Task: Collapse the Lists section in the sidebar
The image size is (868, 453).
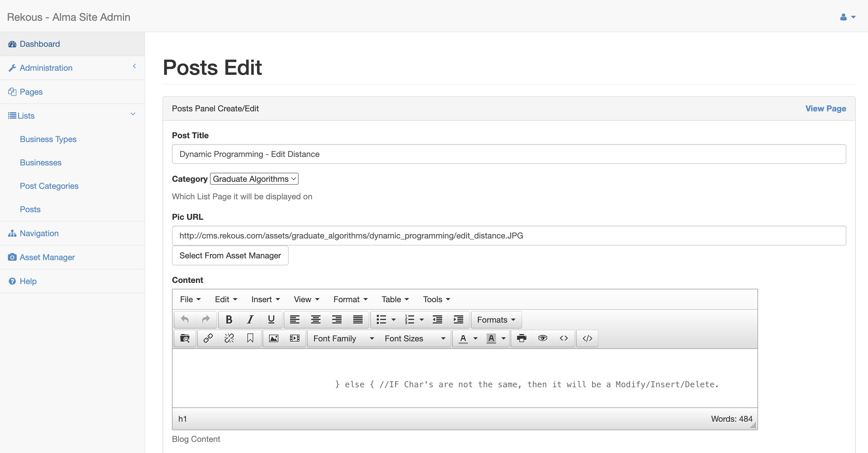Action: point(133,115)
